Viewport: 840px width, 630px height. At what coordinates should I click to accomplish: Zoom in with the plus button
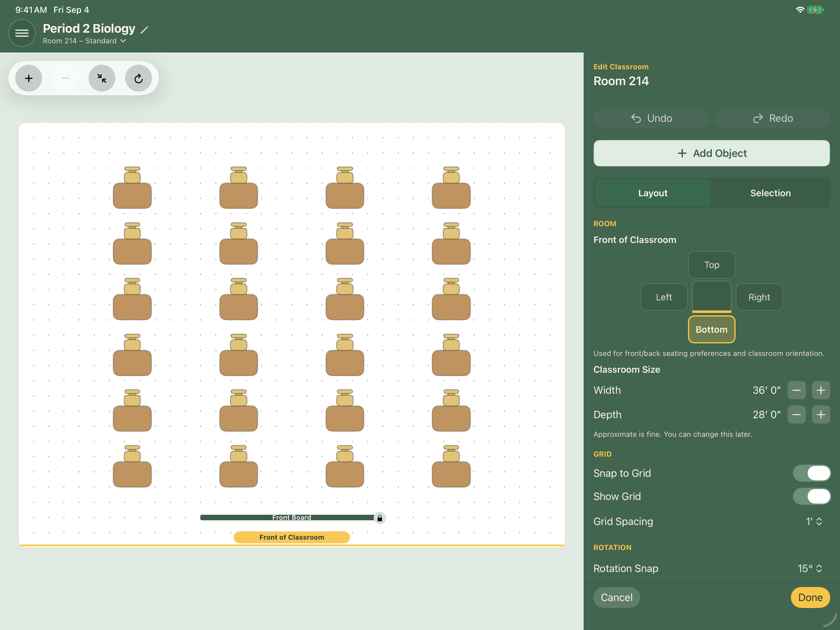point(28,78)
